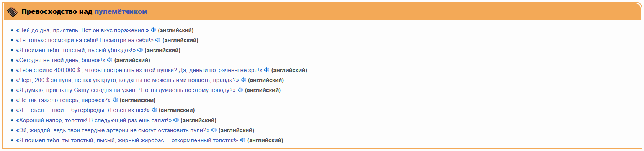This screenshot has height=151, width=644.
Task: Play audio for «Черт, 200 $ за пули» line
Action: (243, 80)
